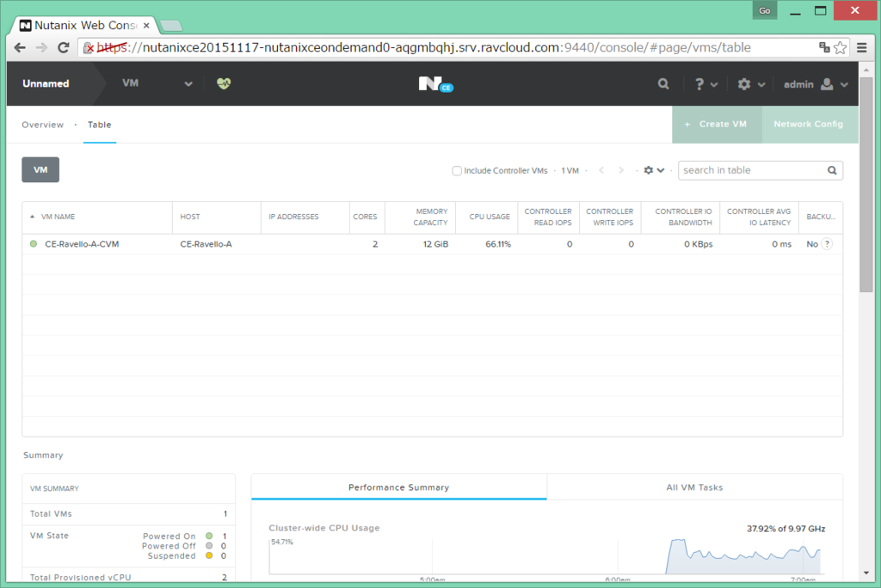Click the Unnamed cluster name
The image size is (881, 588).
click(46, 83)
